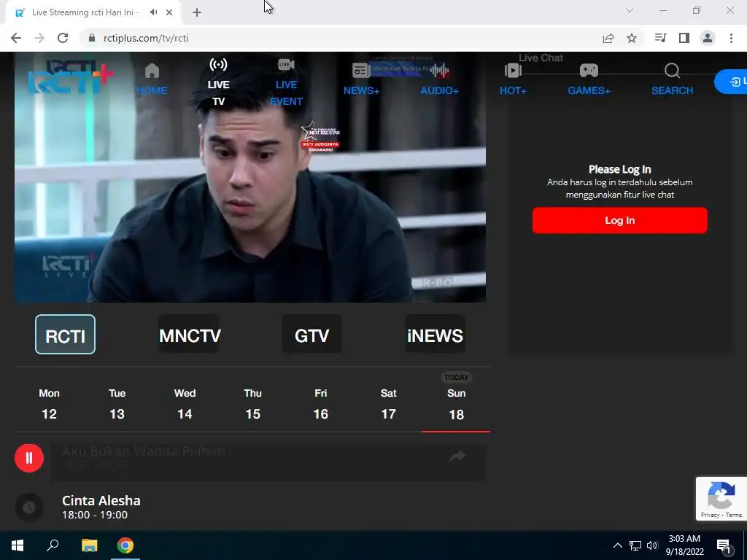Close the Live Streaming rcti tab
Screen dimensions: 747x560
point(169,12)
